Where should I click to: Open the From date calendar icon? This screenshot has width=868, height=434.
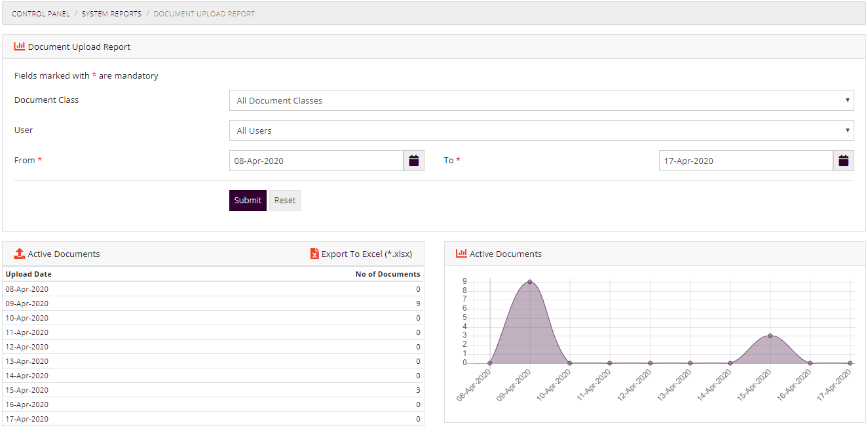click(413, 160)
